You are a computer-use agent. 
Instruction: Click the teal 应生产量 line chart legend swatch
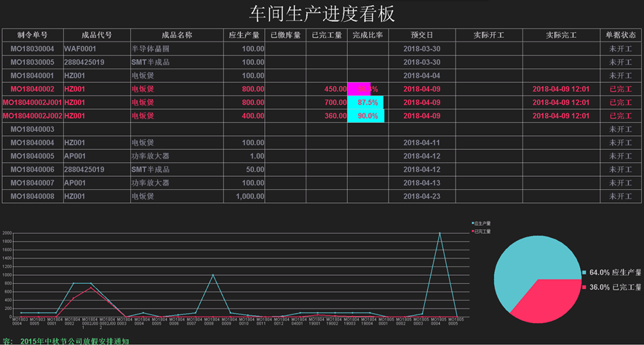(x=472, y=223)
